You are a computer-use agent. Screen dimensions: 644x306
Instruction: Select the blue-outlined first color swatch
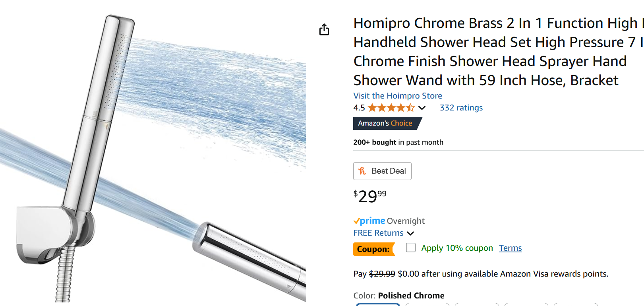pyautogui.click(x=378, y=304)
